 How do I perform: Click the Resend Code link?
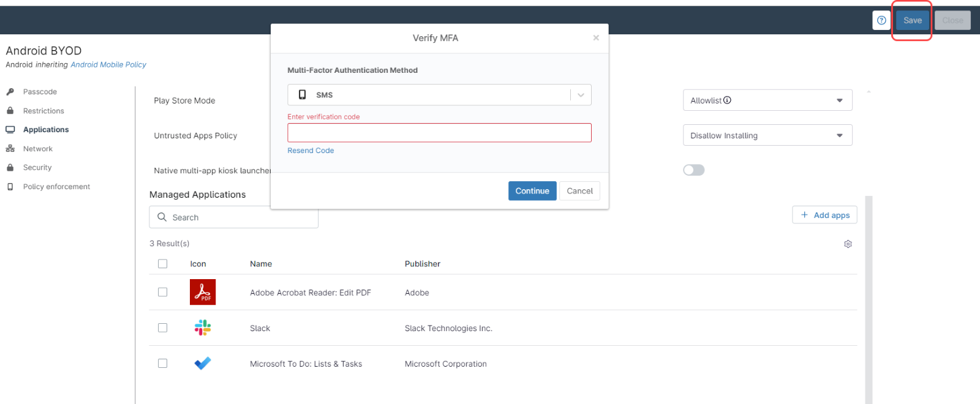click(x=311, y=151)
